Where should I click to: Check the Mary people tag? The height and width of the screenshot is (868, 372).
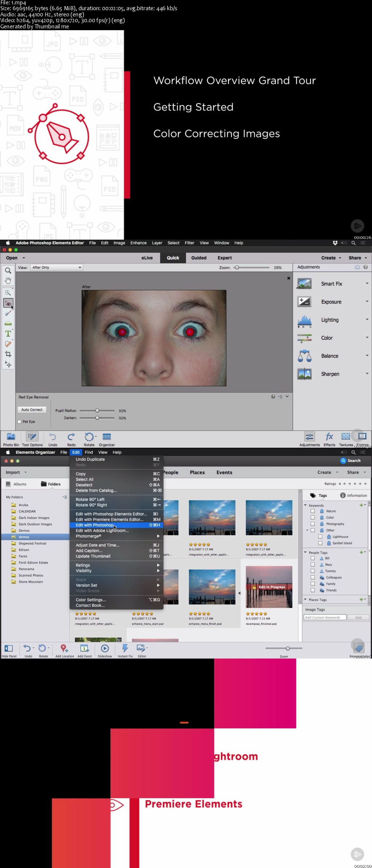[312, 565]
